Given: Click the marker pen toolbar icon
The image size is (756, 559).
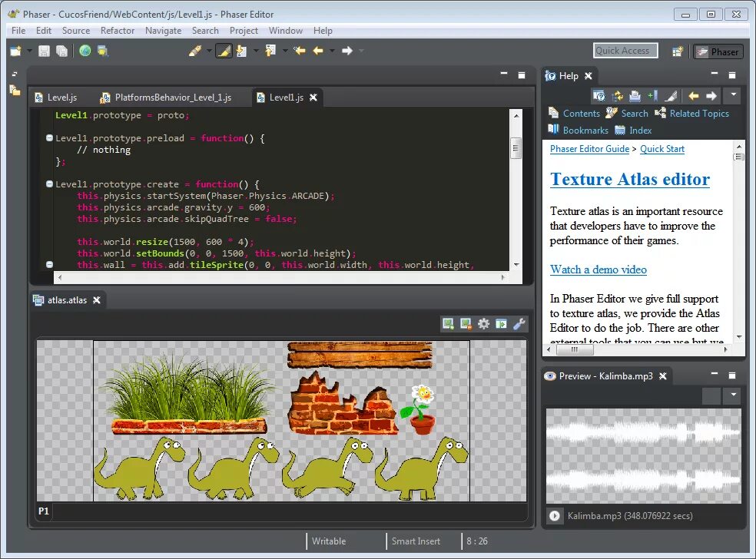Looking at the screenshot, I should [195, 51].
